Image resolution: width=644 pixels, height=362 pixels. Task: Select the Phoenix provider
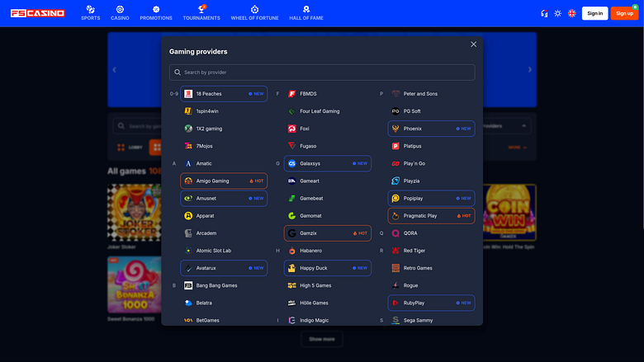point(431,129)
